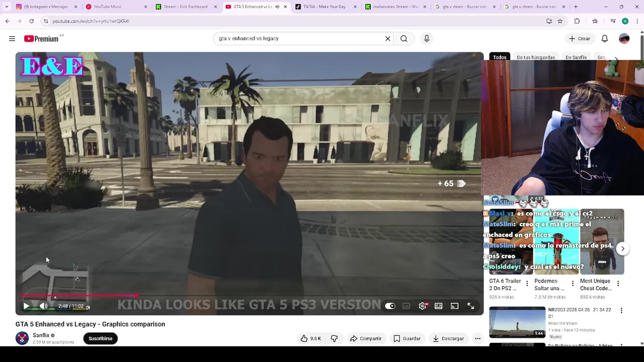
Task: Mute the GTA 5 tab audio icon
Action: (x=277, y=7)
